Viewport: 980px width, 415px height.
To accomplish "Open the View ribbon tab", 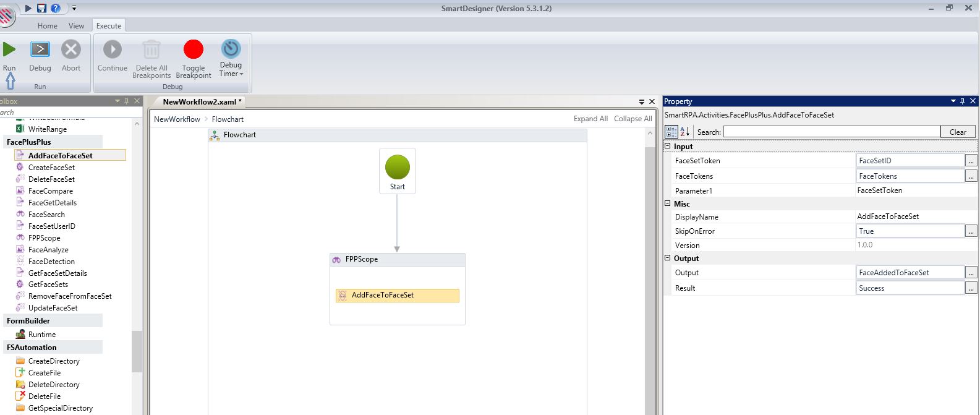I will (x=77, y=26).
